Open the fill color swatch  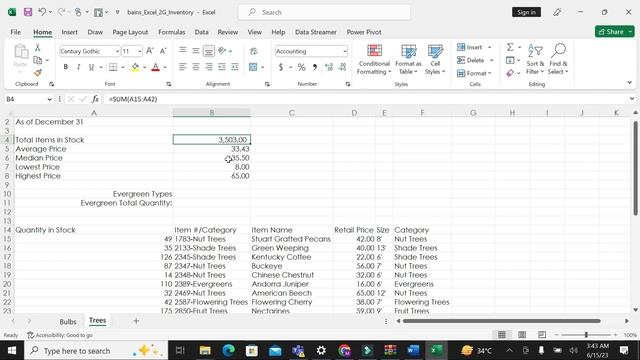(x=135, y=67)
